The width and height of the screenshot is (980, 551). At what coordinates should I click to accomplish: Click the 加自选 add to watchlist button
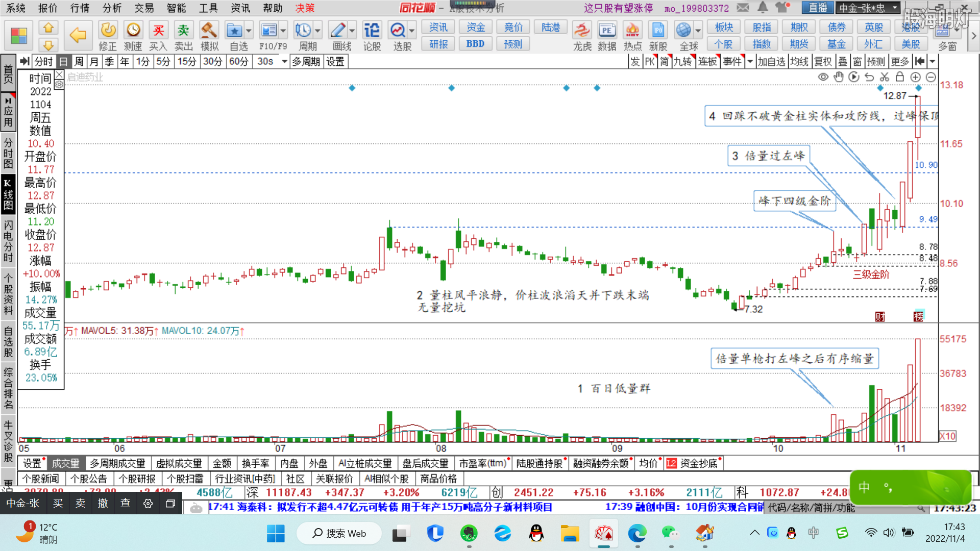pyautogui.click(x=771, y=62)
